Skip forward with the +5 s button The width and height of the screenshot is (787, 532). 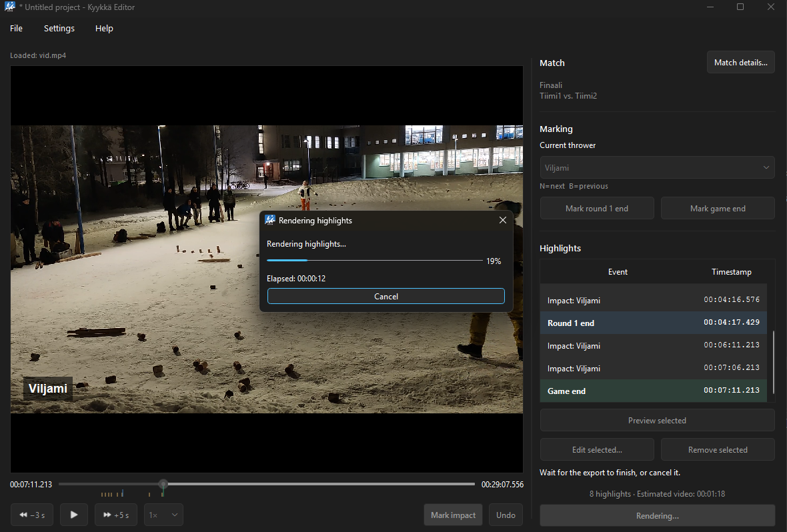coord(116,515)
